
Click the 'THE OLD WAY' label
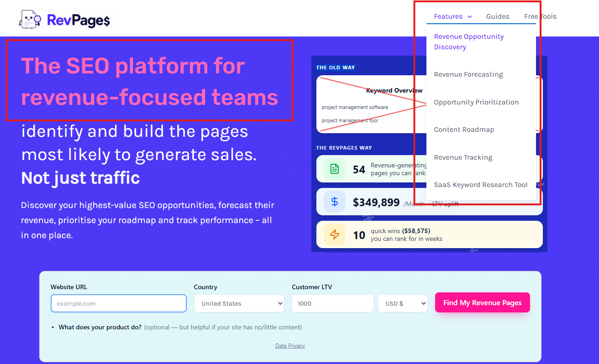336,68
